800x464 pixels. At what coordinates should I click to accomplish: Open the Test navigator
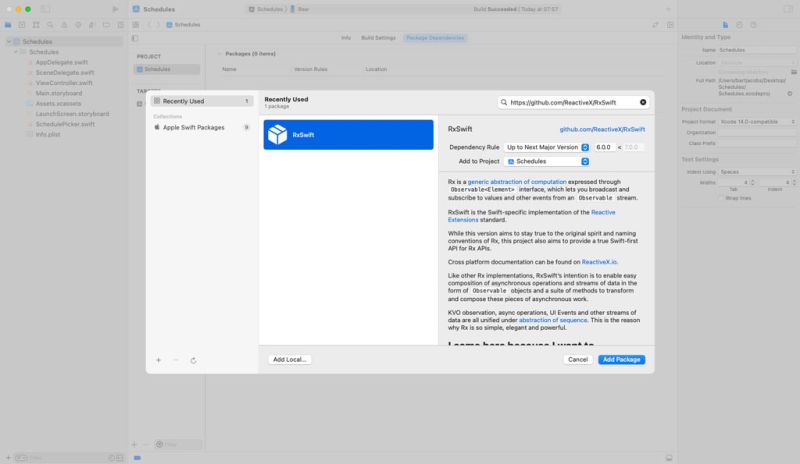(x=78, y=25)
